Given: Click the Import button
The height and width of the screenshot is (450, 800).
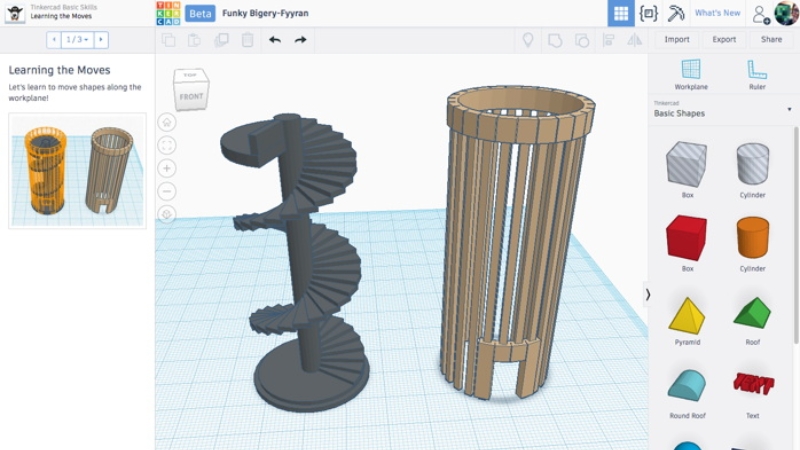Looking at the screenshot, I should [677, 40].
